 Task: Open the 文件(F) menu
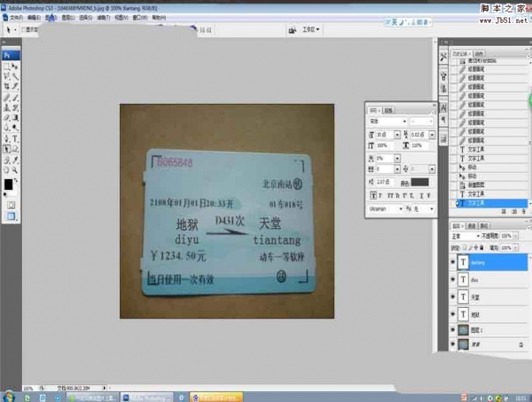(16, 18)
